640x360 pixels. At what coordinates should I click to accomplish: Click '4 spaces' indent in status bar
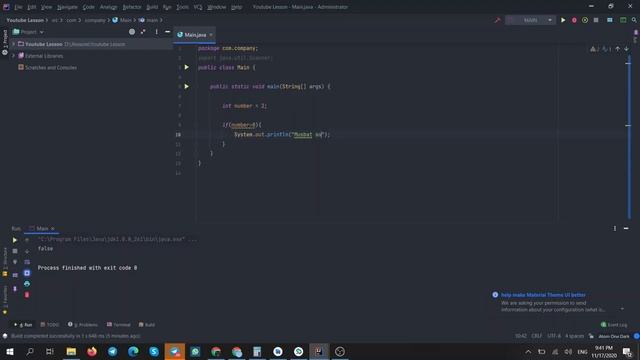[x=574, y=336]
